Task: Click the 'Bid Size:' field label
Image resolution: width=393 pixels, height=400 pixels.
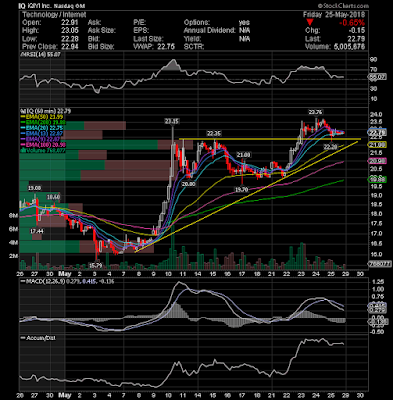Action: 101,47
